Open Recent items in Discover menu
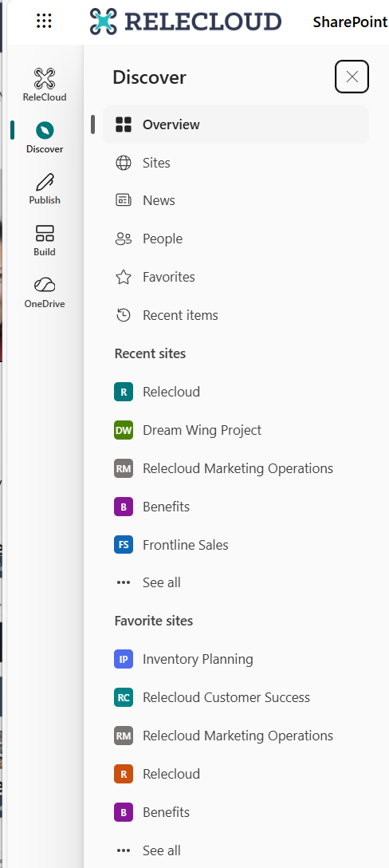389x868 pixels. [x=236, y=315]
